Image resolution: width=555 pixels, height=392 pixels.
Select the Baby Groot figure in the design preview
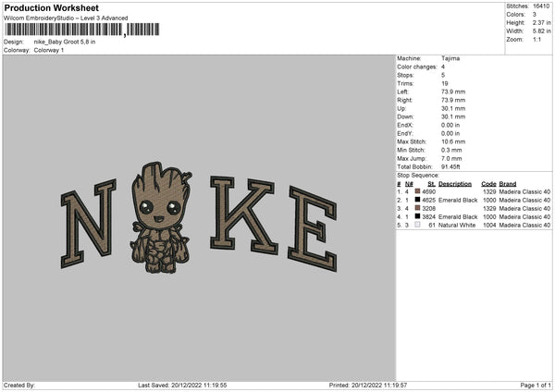(x=160, y=217)
